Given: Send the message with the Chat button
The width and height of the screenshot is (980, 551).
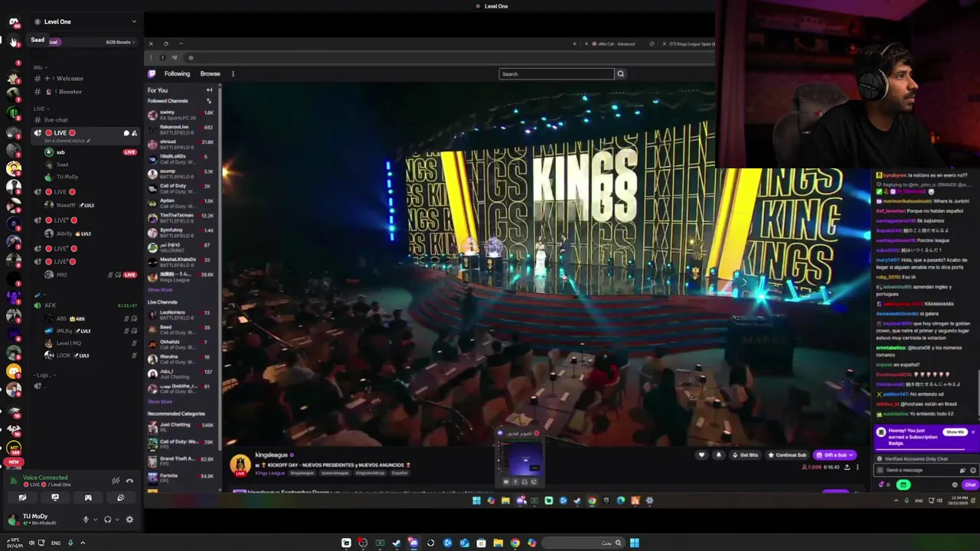Looking at the screenshot, I should coord(970,484).
